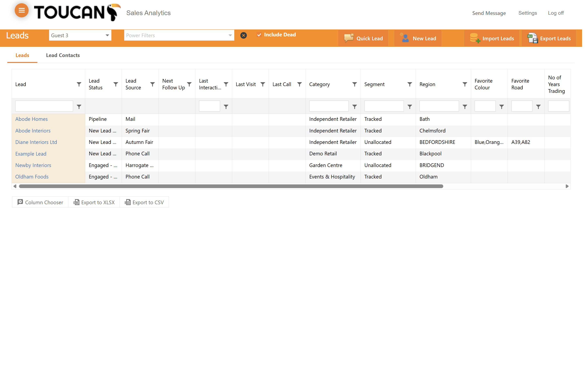Click filter icon in Next Follow Up header
The image size is (588, 368).
[x=189, y=84]
